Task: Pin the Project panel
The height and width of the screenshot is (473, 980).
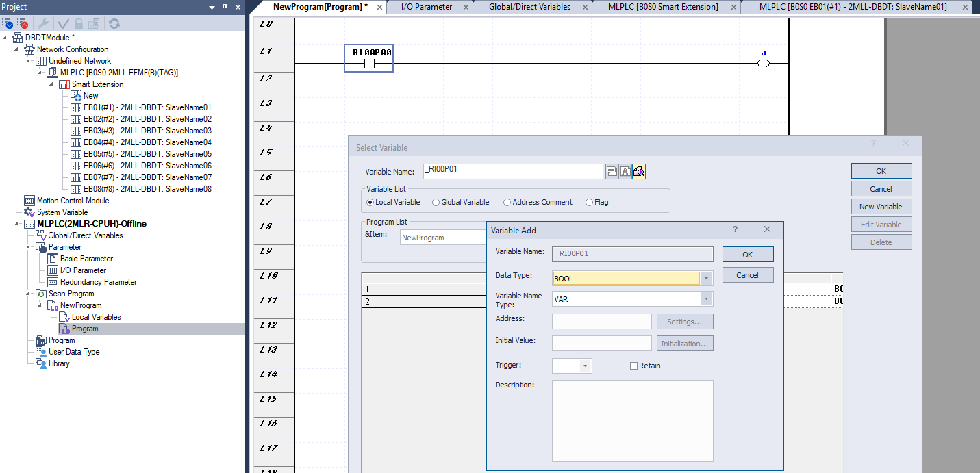Action: [x=225, y=7]
